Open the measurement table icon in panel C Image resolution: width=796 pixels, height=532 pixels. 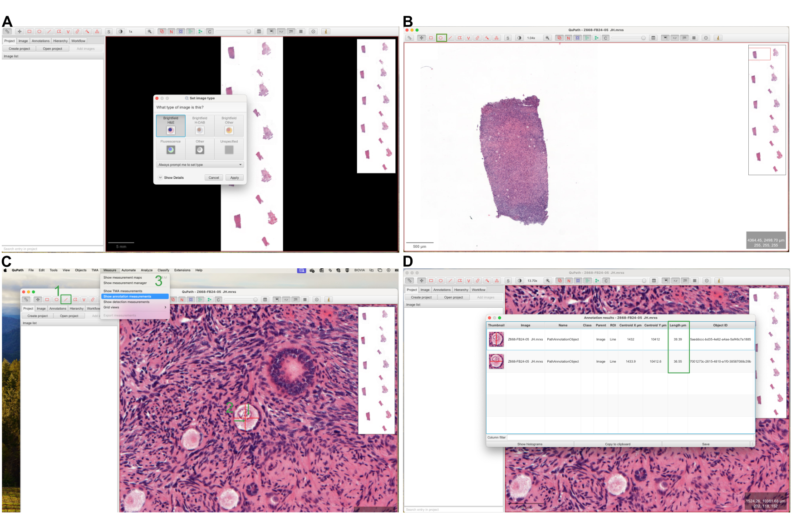point(265,300)
